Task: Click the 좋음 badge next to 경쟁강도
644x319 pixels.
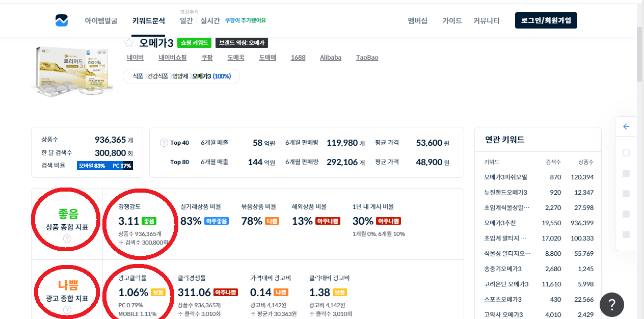Action: pyautogui.click(x=149, y=221)
